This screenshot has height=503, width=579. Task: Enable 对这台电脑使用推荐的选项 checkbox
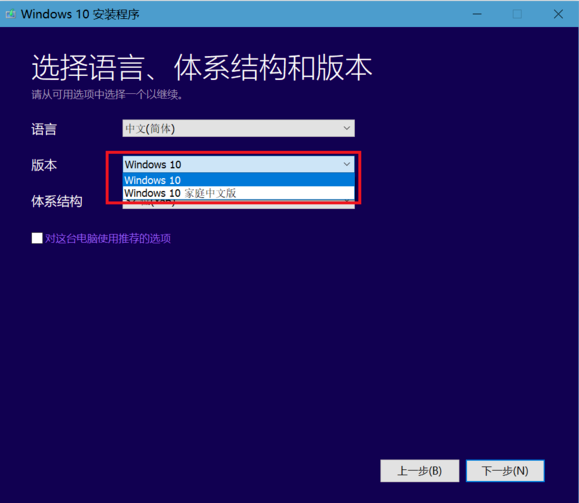(x=37, y=238)
